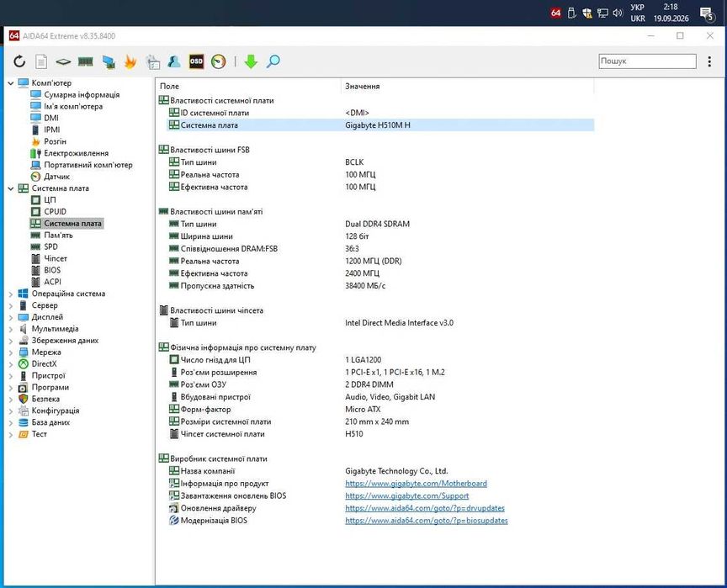Expand the Програми tree node
The image size is (727, 588).
[x=11, y=387]
